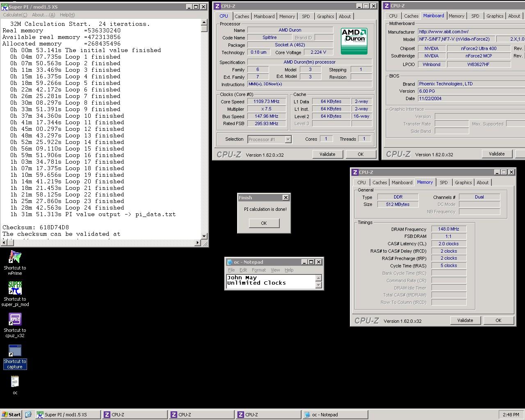This screenshot has height=420, width=525.
Task: Select the Shortcut to capture desktop icon
Action: click(x=15, y=356)
